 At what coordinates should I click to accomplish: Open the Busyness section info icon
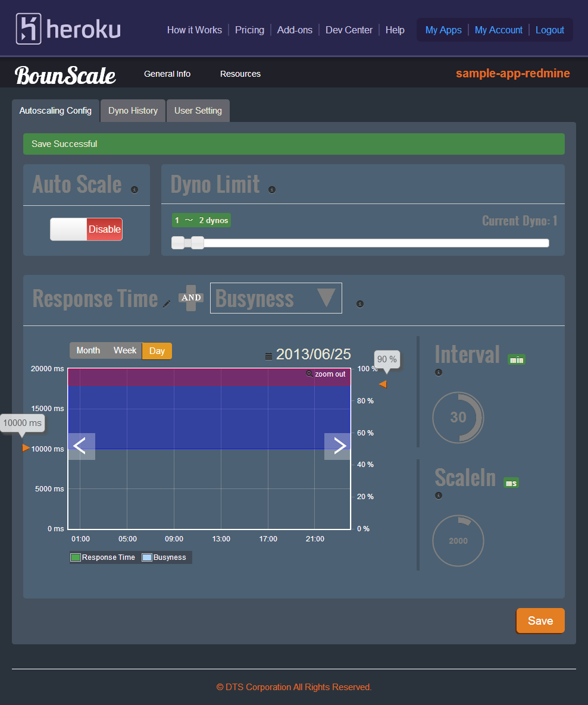click(360, 304)
